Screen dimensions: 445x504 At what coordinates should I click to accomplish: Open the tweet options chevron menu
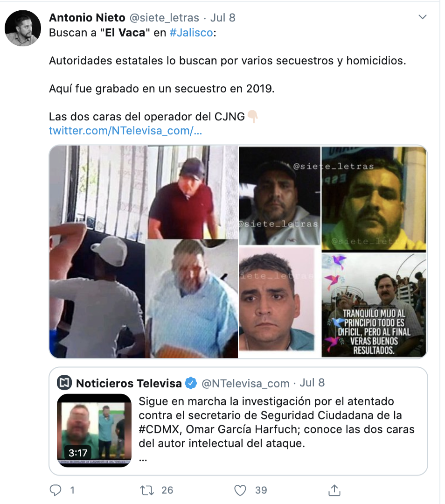click(x=423, y=17)
